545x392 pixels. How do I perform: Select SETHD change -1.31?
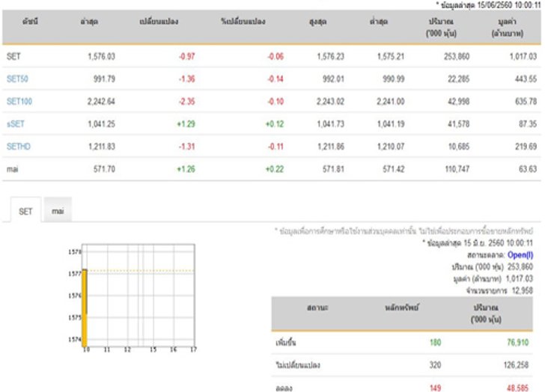[x=187, y=147]
